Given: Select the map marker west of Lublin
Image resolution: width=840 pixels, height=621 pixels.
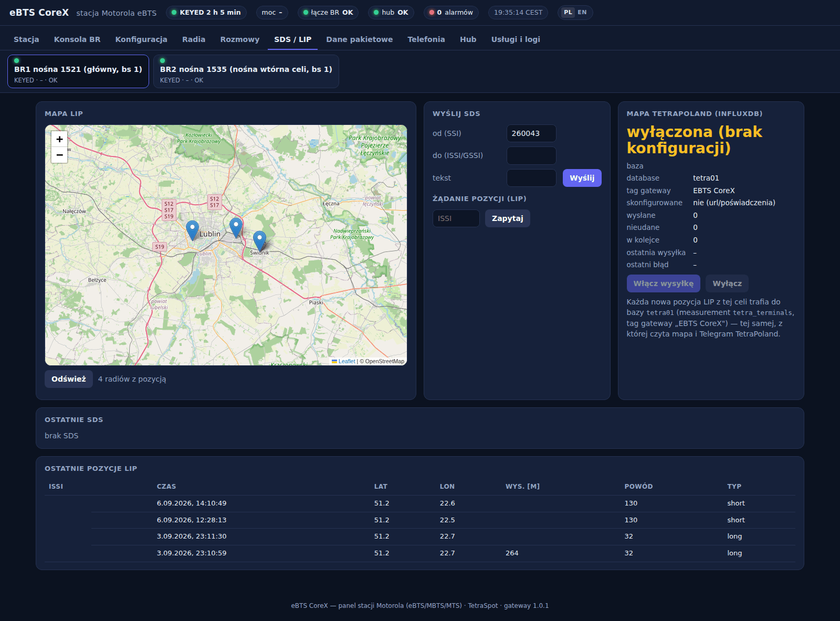Looking at the screenshot, I should coord(192,230).
